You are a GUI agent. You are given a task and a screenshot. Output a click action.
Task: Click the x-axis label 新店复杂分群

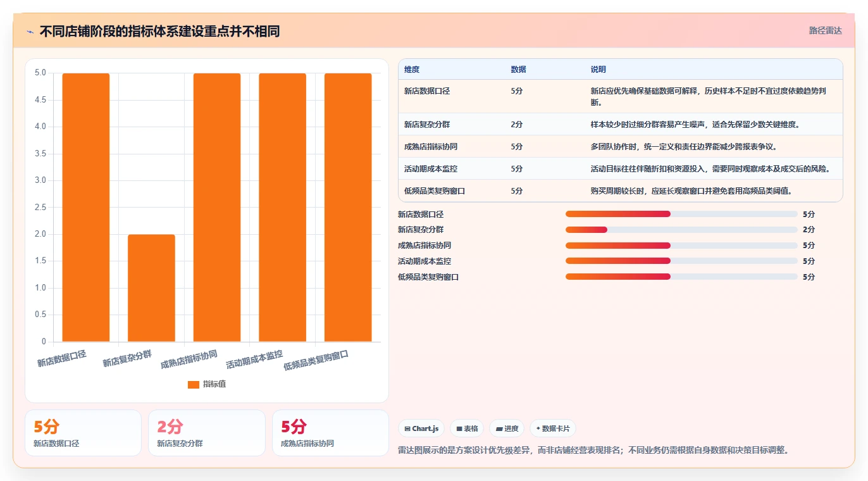coord(127,358)
